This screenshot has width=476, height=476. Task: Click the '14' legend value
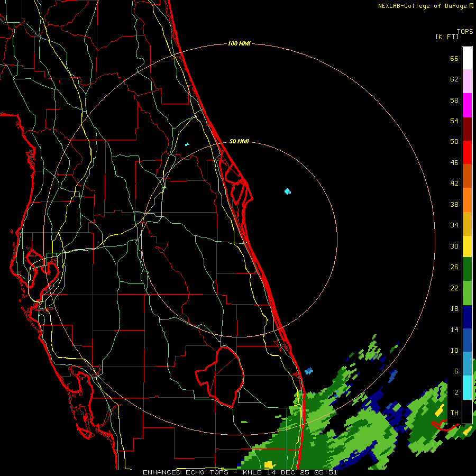(x=454, y=329)
